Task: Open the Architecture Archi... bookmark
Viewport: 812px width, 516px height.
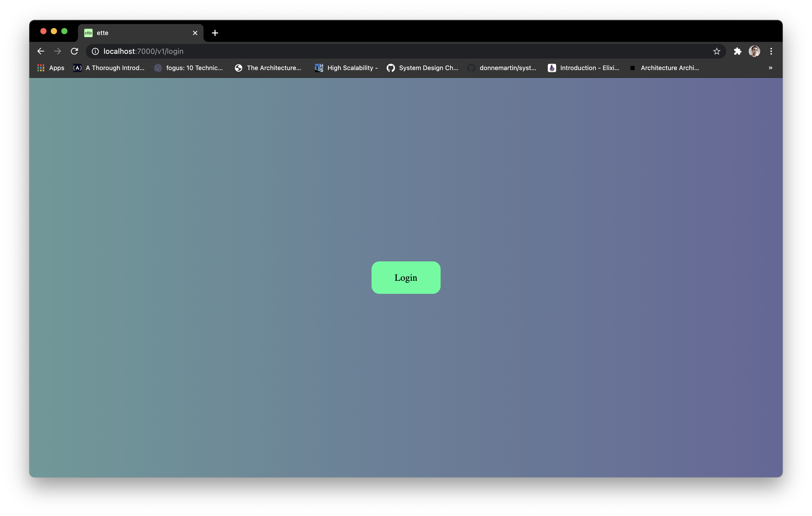Action: 665,68
